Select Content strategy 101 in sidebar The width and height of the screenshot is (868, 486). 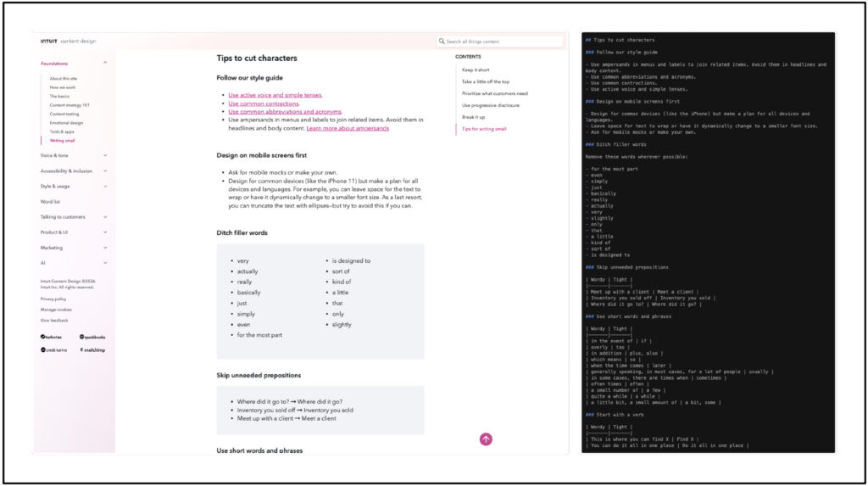tap(70, 105)
